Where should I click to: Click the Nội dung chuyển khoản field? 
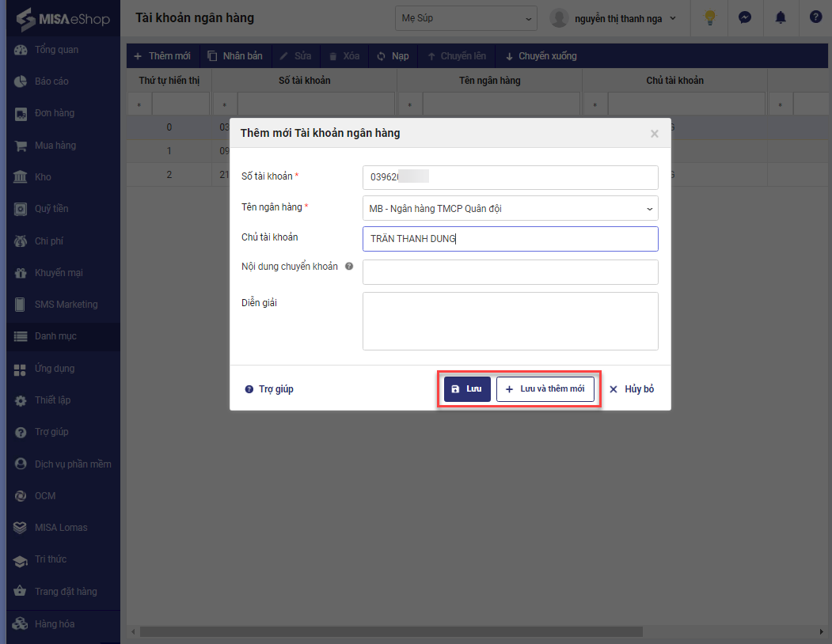(x=510, y=271)
